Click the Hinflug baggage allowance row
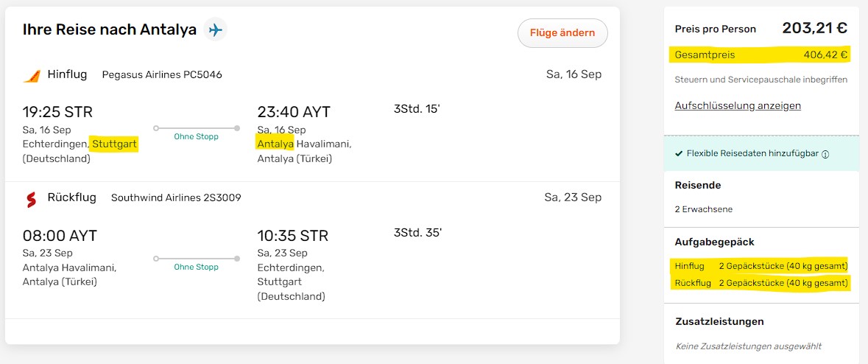 (x=761, y=266)
